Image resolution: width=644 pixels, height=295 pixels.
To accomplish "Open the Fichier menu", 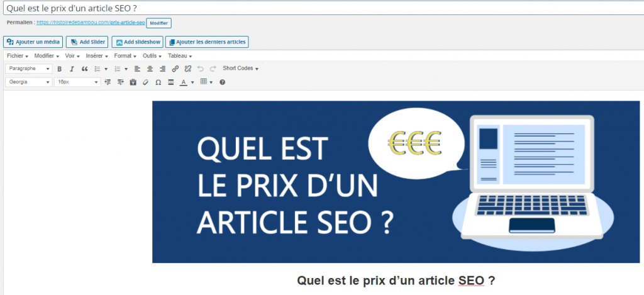I will coord(18,56).
